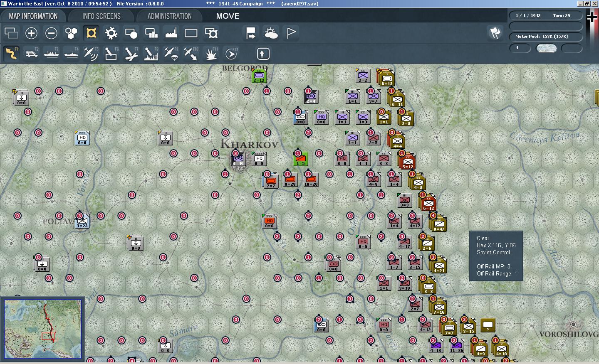Select the F7 bomb airfield icon
This screenshot has width=599, height=364.
click(x=131, y=54)
